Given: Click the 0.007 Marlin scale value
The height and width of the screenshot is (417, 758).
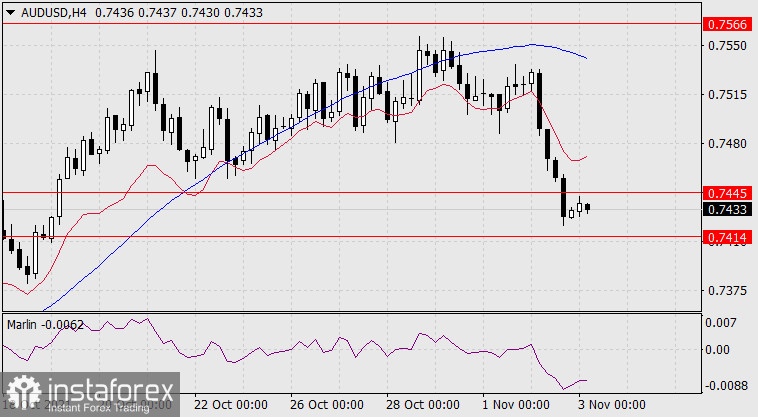Looking at the screenshot, I should (x=720, y=324).
